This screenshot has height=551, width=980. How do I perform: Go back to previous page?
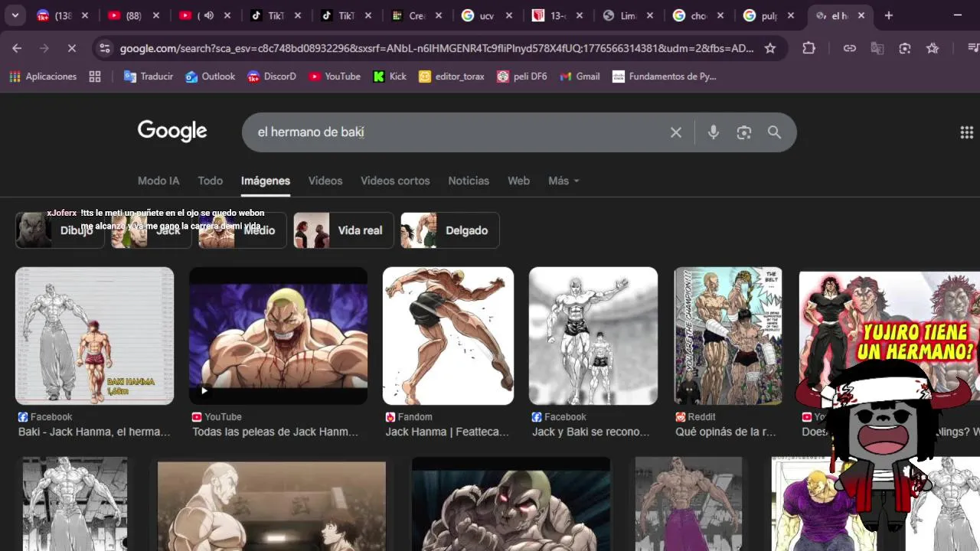pos(17,48)
